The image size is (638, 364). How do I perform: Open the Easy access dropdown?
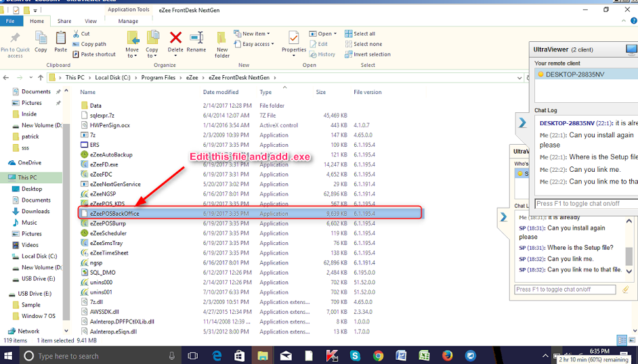tap(254, 44)
